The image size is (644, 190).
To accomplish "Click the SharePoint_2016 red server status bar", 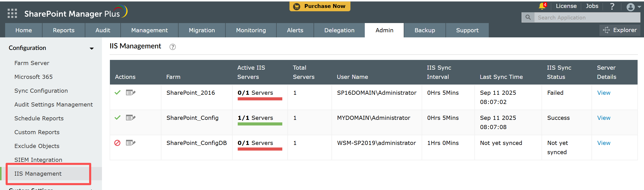I will point(260,99).
